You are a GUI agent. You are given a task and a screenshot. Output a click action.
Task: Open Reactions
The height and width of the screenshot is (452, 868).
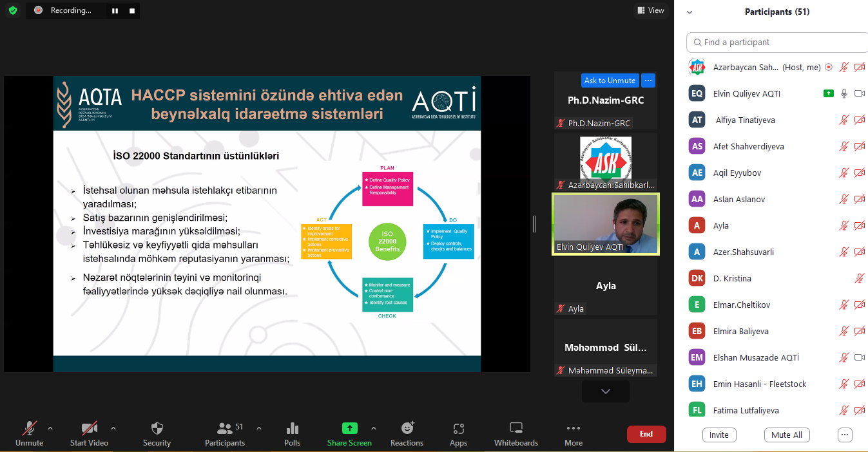pyautogui.click(x=407, y=433)
